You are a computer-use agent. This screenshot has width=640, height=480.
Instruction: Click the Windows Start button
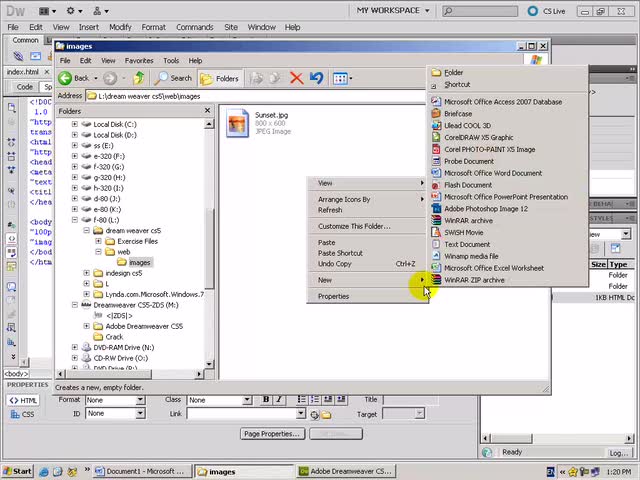pos(18,471)
